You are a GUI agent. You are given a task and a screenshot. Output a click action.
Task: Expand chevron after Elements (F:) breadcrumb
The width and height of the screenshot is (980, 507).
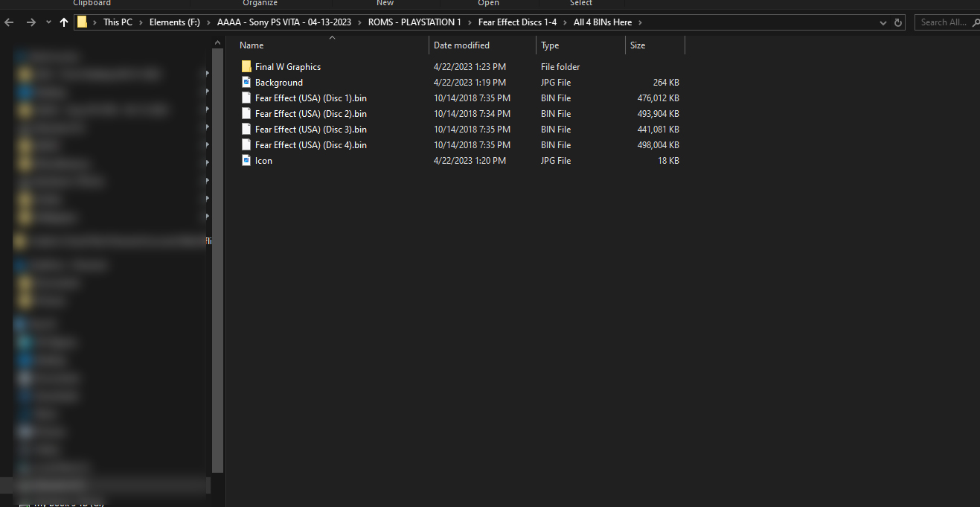pyautogui.click(x=208, y=22)
